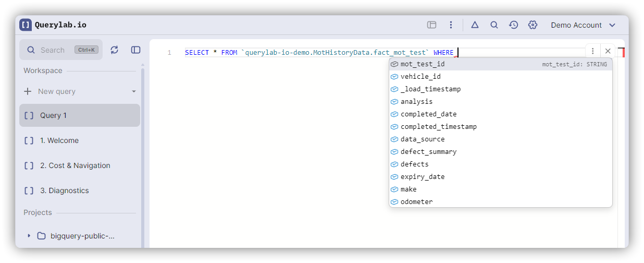Screen dimensions: 644x263
Task: Open the magnifier search icon in header
Action: [494, 25]
